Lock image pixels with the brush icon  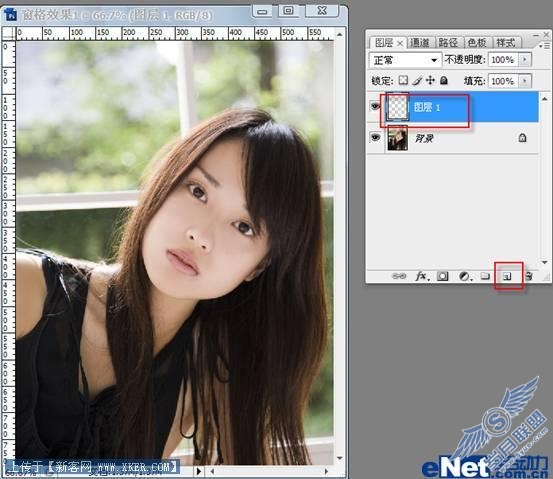pyautogui.click(x=417, y=81)
